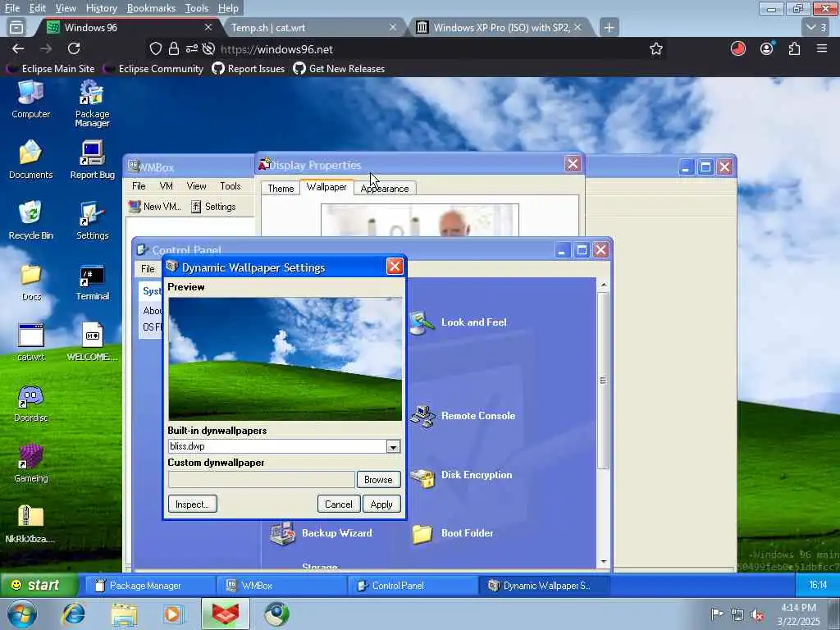840x630 pixels.
Task: Switch to Windows XP Pro ISO tab
Action: (501, 27)
